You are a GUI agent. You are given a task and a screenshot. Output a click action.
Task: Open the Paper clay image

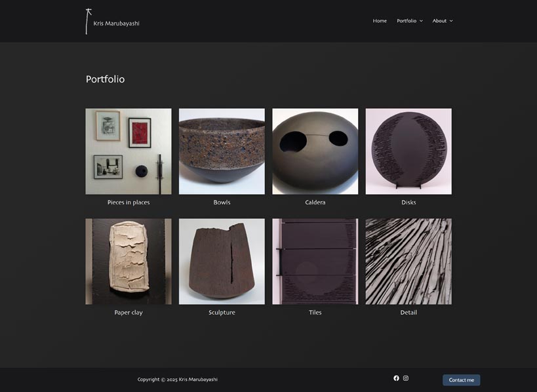point(129,262)
